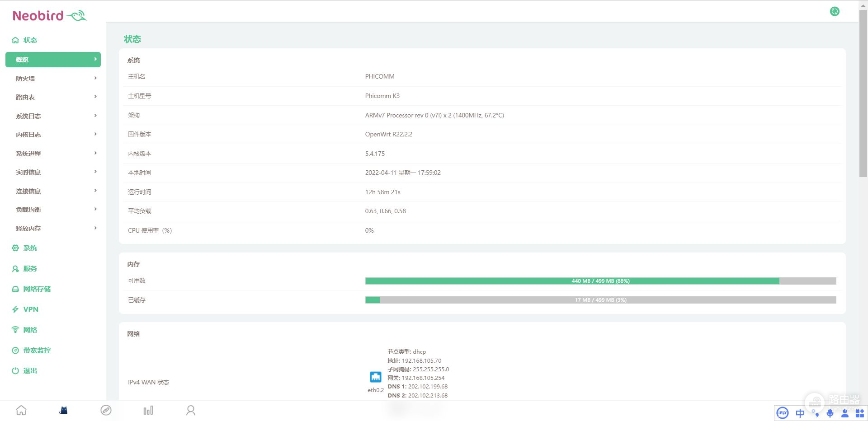This screenshot has height=421, width=868.
Task: Open 路由表 via its chevron arrow
Action: coord(95,97)
